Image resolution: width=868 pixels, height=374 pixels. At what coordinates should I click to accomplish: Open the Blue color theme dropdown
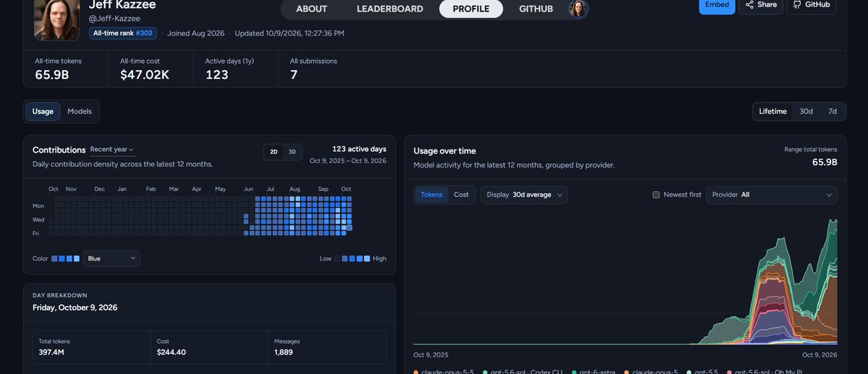111,258
